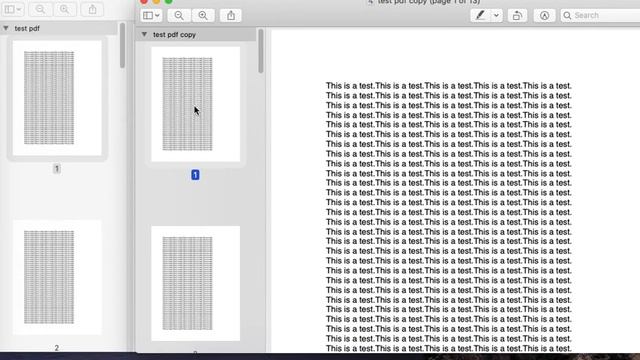Click the Search field
The height and width of the screenshot is (360, 640).
(600, 16)
